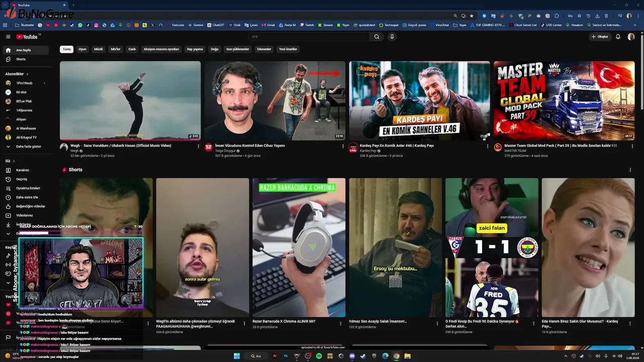Select the Tümü filter chip
This screenshot has width=644, height=362.
[x=67, y=49]
